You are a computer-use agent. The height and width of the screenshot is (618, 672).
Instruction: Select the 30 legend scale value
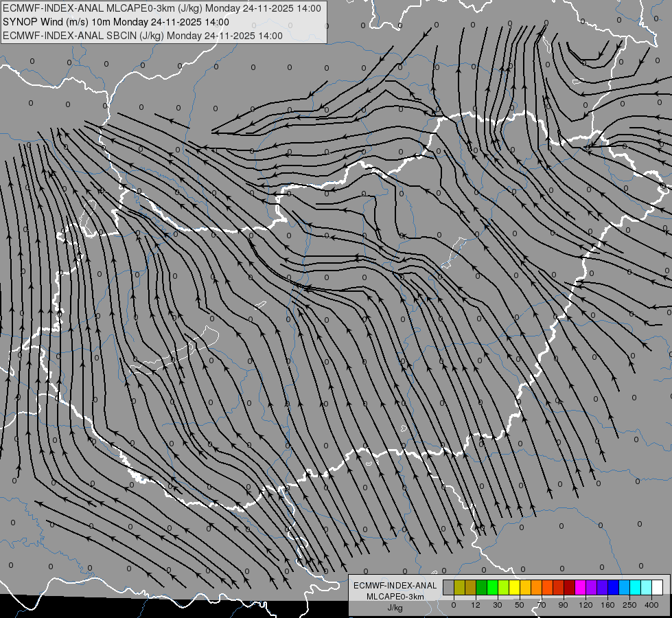[x=498, y=605]
